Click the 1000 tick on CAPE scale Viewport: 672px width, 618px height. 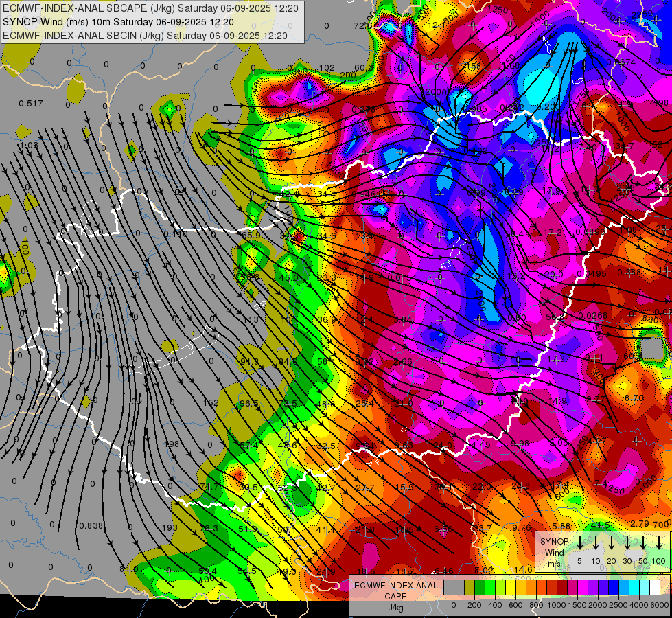click(557, 605)
